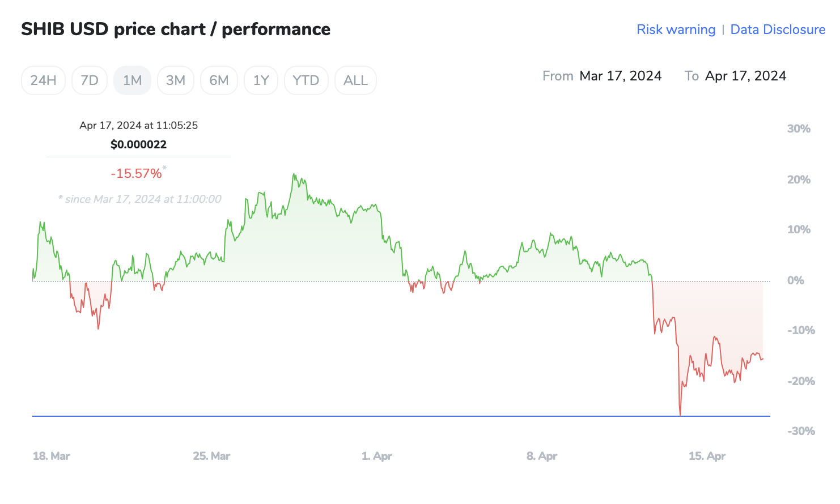
Task: Click the 8. Apr axis label
Action: (542, 456)
